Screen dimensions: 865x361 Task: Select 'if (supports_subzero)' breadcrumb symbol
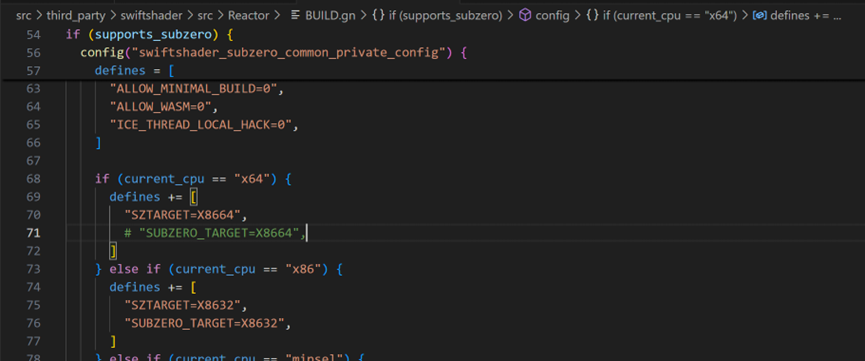point(445,16)
